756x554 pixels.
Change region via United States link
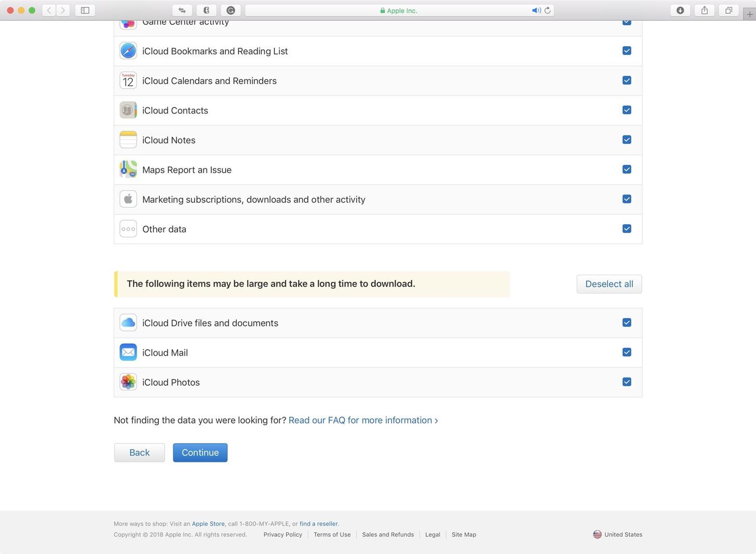623,534
